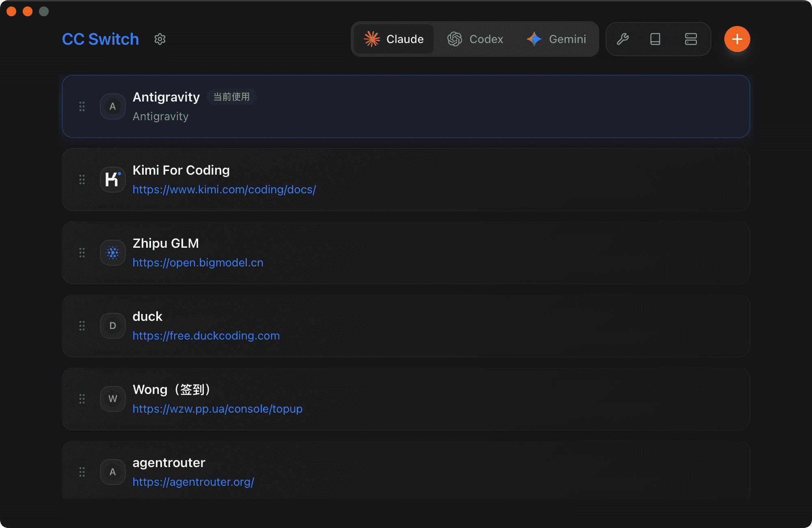812x528 pixels.
Task: Grab the drag handle of Antigravity row
Action: [x=82, y=106]
